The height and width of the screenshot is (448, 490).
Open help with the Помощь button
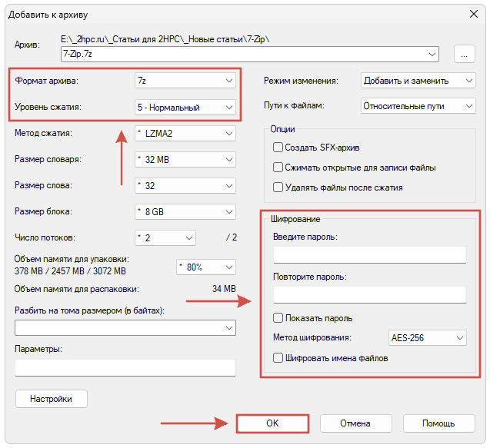click(438, 423)
